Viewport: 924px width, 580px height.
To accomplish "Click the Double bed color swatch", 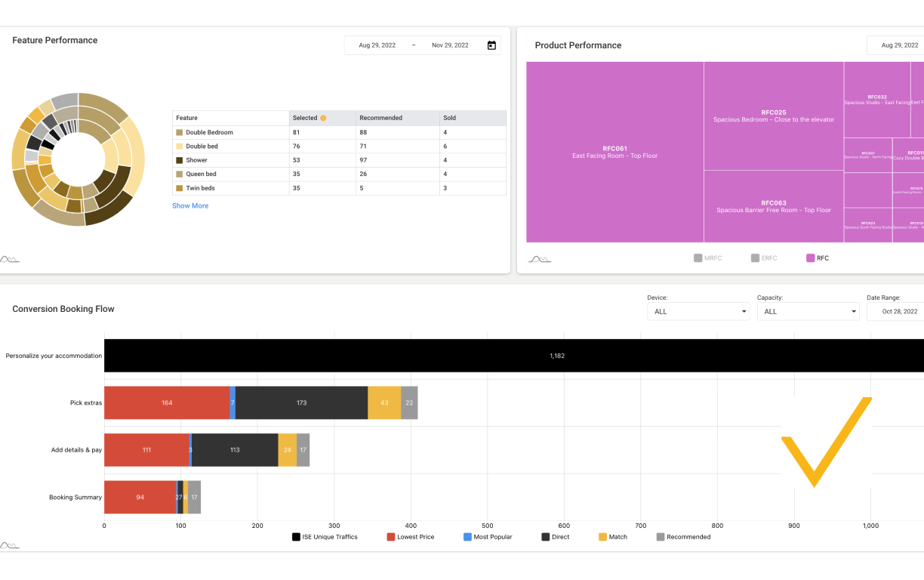I will pyautogui.click(x=179, y=147).
